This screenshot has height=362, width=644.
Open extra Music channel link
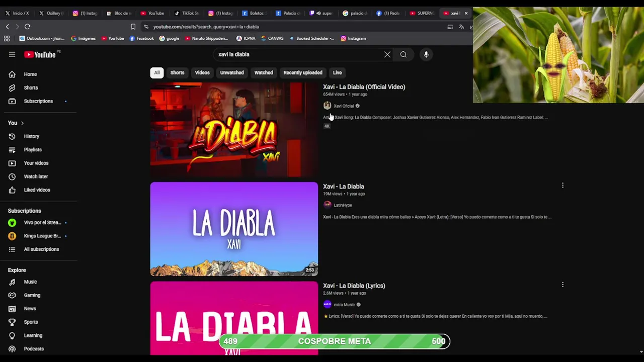(344, 305)
